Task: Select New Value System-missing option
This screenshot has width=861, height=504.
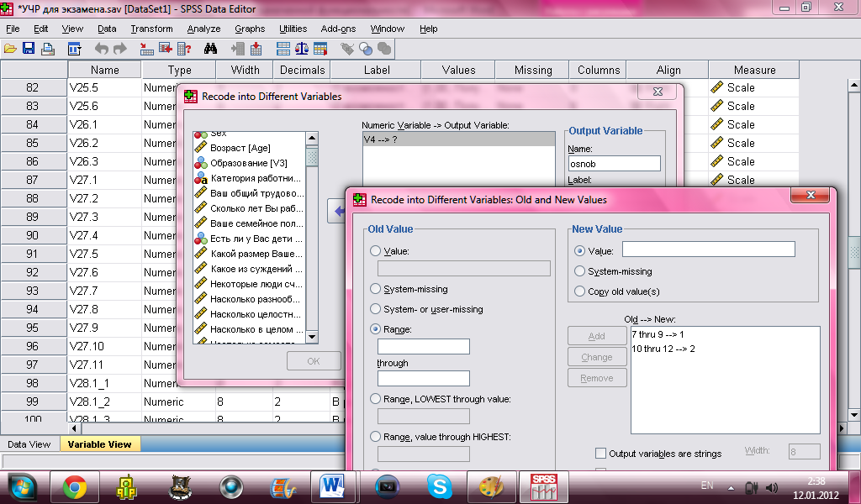Action: (579, 271)
